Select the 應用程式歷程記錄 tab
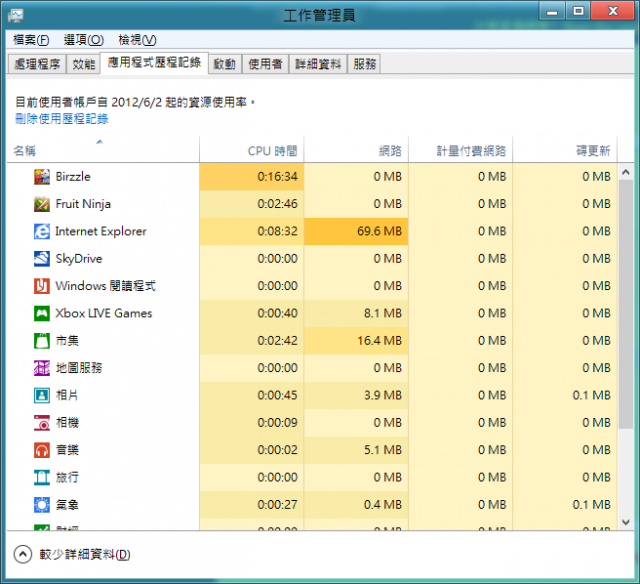This screenshot has height=584, width=640. pos(154,62)
